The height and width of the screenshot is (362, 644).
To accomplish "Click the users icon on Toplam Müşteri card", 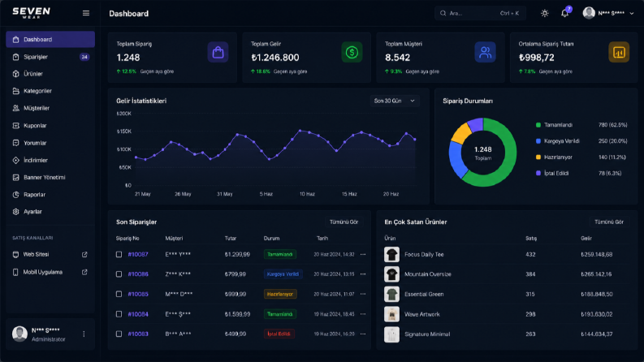I will pyautogui.click(x=485, y=52).
